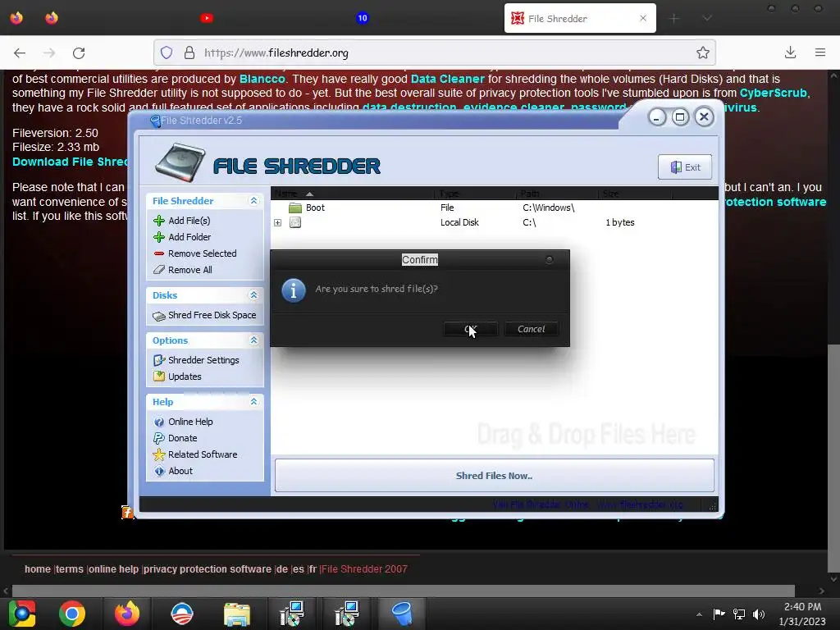Collapse the Help sidebar section
Image resolution: width=840 pixels, height=630 pixels.
click(x=254, y=402)
